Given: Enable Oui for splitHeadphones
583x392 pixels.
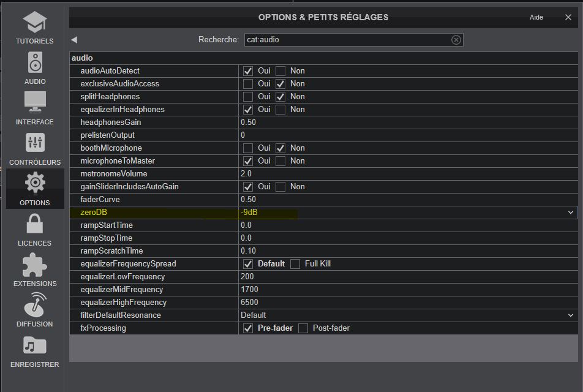Looking at the screenshot, I should click(x=248, y=97).
